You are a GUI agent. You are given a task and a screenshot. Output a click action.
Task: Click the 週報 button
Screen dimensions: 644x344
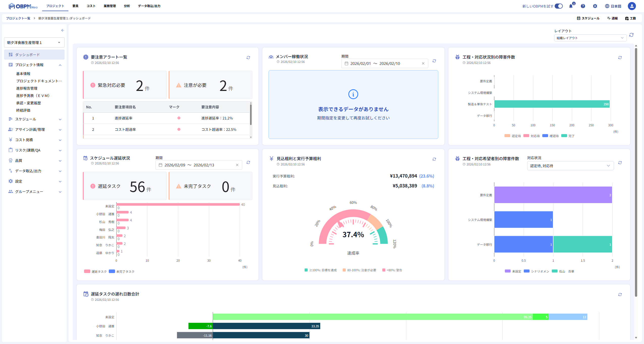coord(612,18)
